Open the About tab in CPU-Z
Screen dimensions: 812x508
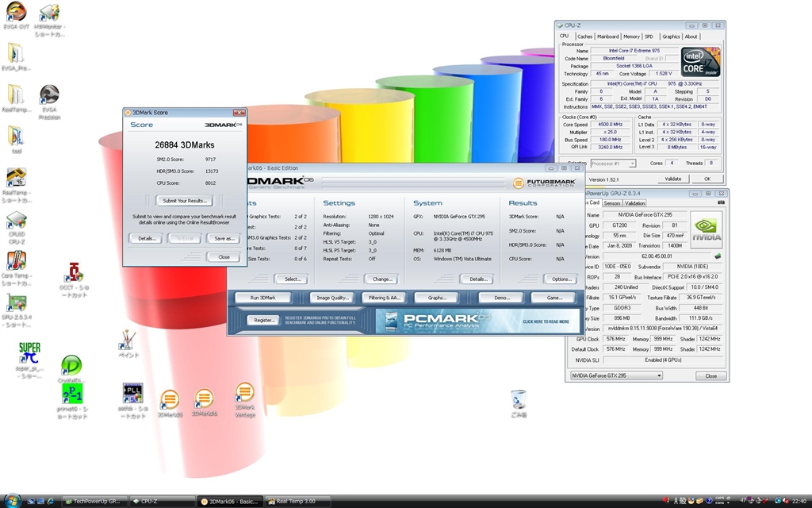691,37
